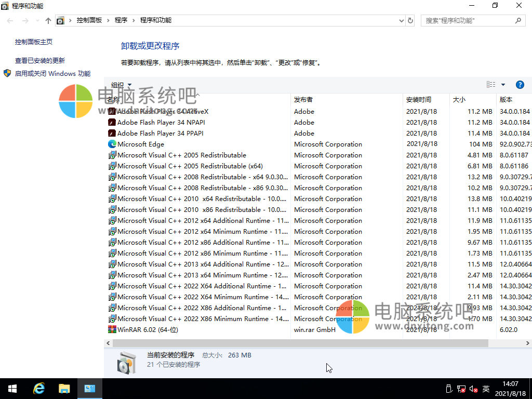Click the Microsoft Edge icon in the list
Image resolution: width=532 pixels, height=399 pixels.
[x=111, y=144]
